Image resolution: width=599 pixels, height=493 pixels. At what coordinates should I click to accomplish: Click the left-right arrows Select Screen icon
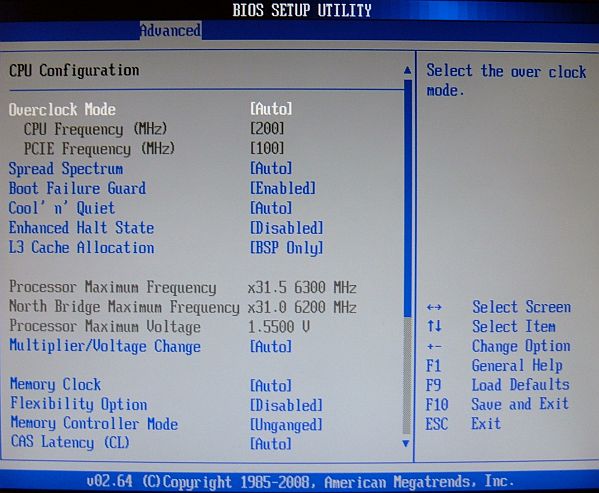pyautogui.click(x=434, y=307)
